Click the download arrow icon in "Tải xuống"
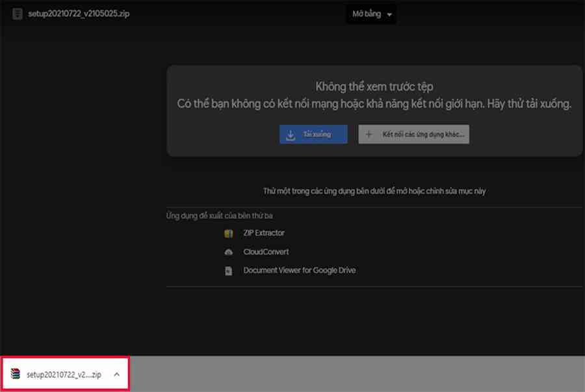This screenshot has width=585, height=392. 291,135
